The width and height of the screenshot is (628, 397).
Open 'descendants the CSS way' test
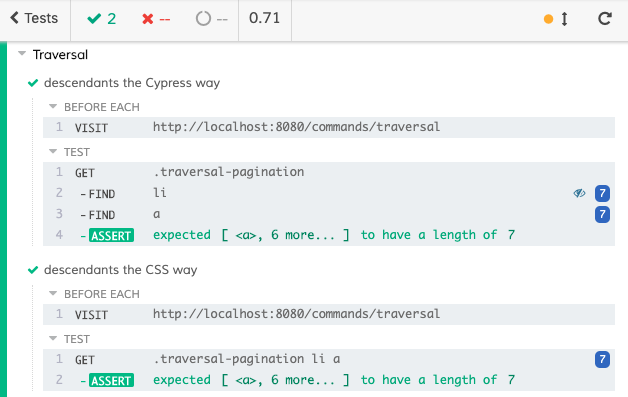[121, 270]
